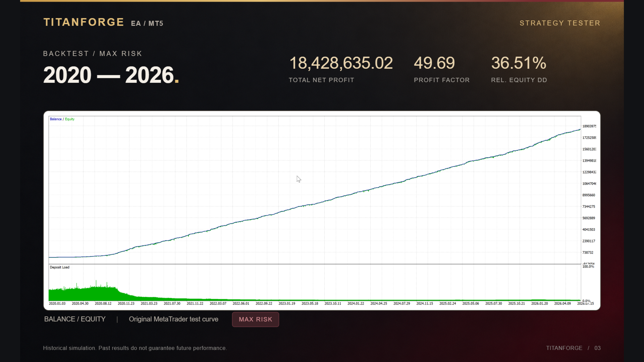This screenshot has width=644, height=362.
Task: Click the Balance legend label in chart
Action: click(56, 119)
